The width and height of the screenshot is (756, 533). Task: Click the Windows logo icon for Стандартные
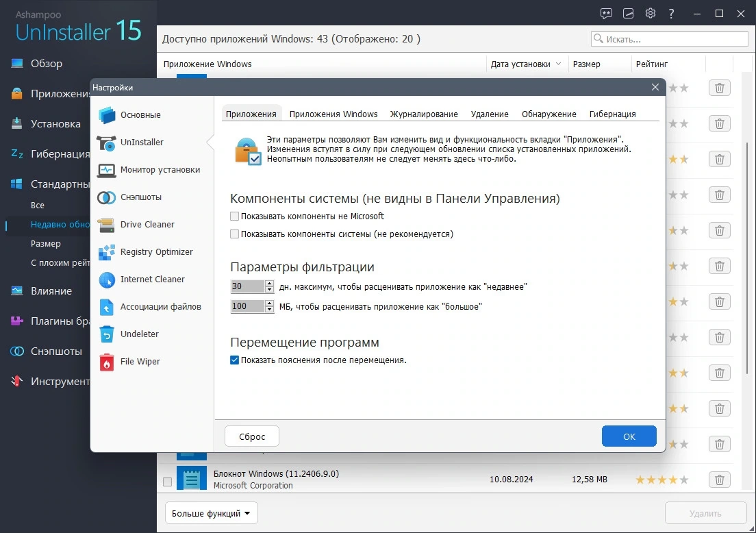click(17, 184)
